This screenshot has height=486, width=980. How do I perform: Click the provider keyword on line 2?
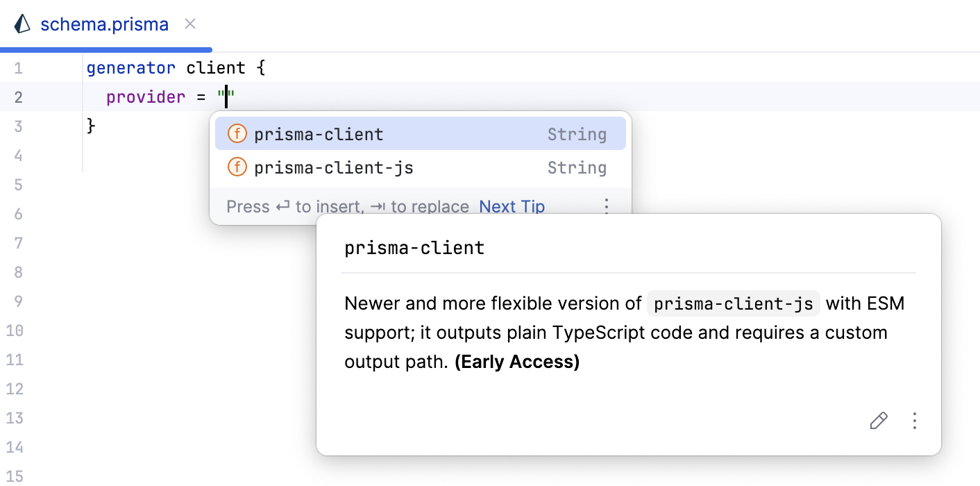tap(145, 97)
